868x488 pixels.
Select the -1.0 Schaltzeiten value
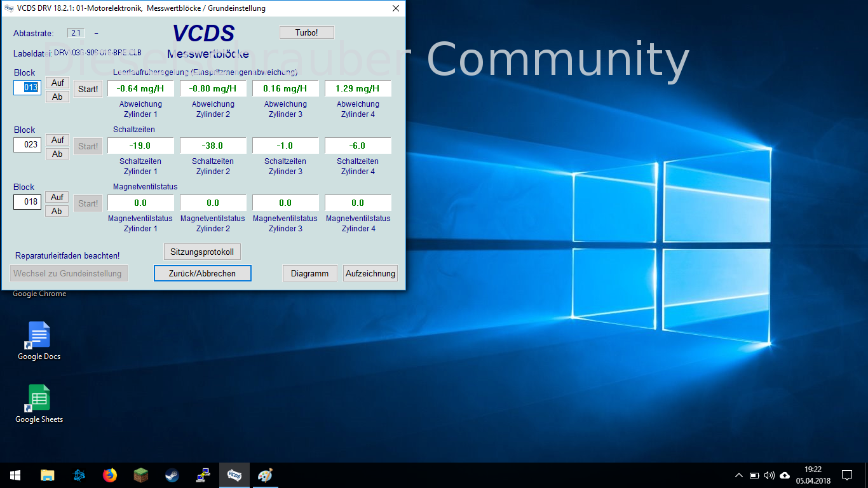(x=285, y=146)
